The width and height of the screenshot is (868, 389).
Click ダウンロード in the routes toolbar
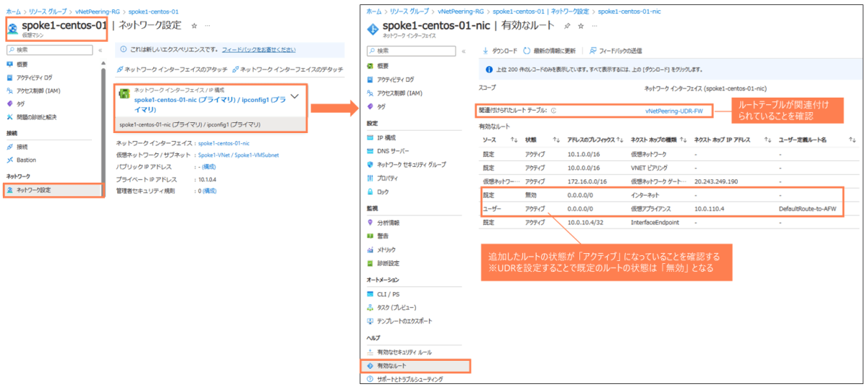point(500,51)
